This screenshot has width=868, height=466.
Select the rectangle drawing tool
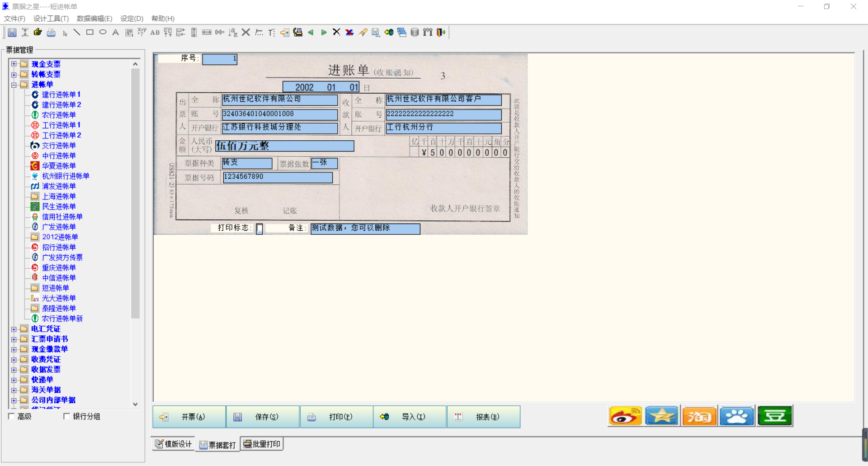point(90,32)
